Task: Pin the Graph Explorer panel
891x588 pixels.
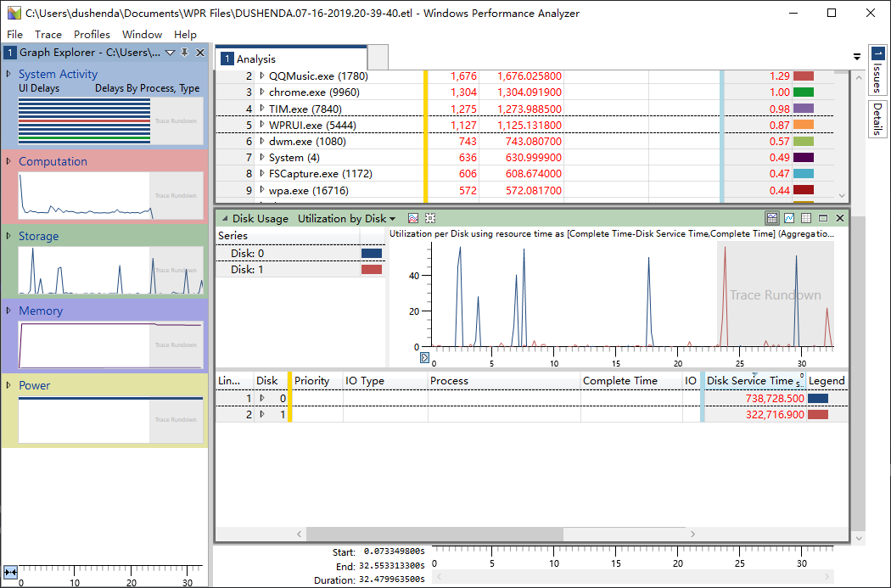Action: (x=185, y=53)
